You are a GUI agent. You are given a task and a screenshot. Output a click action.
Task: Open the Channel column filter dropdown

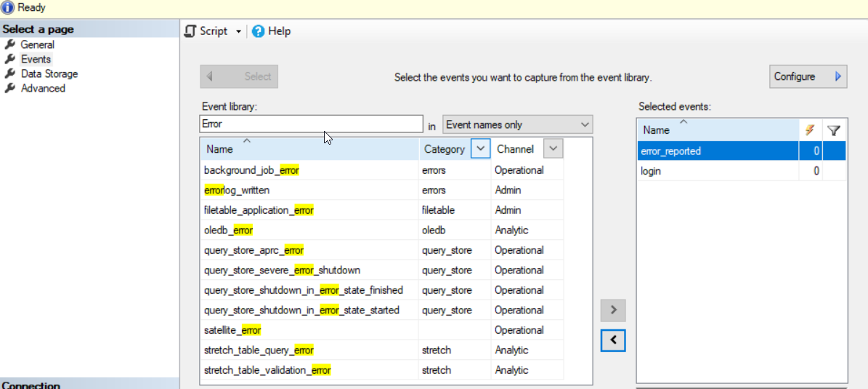tap(553, 149)
